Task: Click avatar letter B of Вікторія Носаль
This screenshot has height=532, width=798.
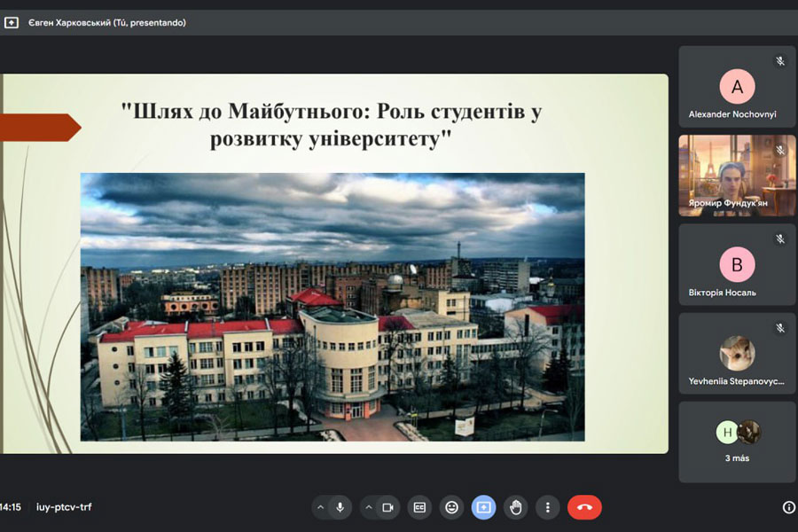Action: [737, 265]
